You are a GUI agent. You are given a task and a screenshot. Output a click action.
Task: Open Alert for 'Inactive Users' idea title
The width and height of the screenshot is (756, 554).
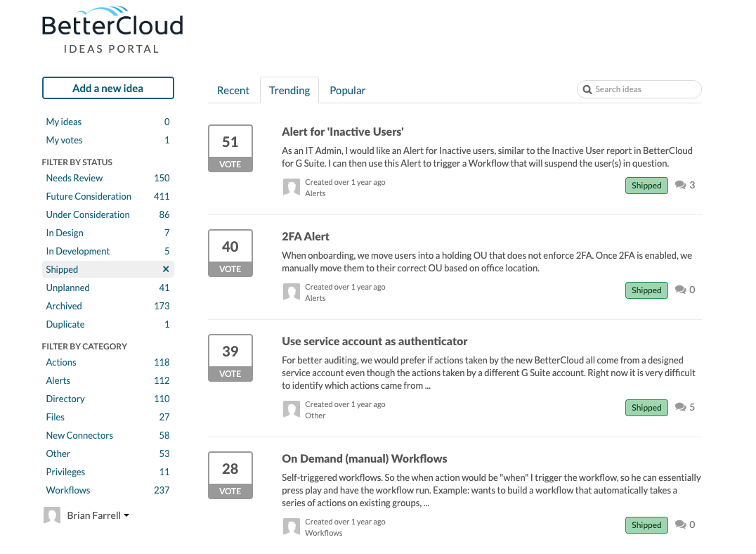point(343,131)
